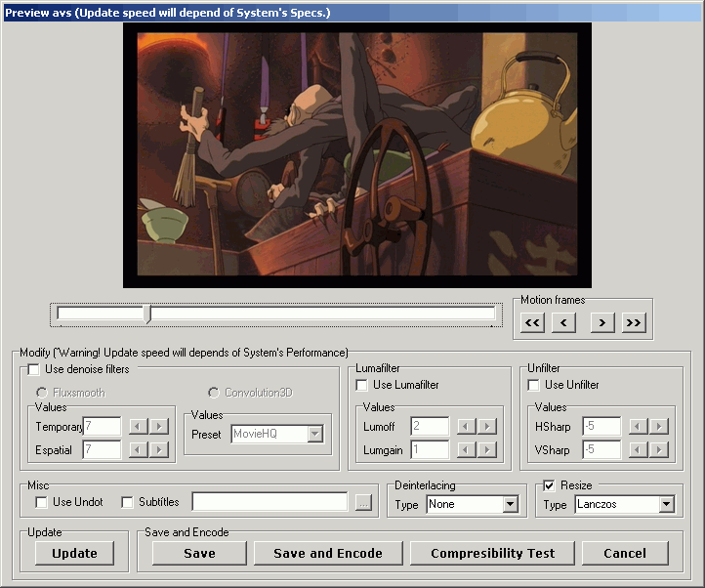The image size is (705, 588).
Task: Decrease VSharp value with left arrow
Action: (x=638, y=449)
